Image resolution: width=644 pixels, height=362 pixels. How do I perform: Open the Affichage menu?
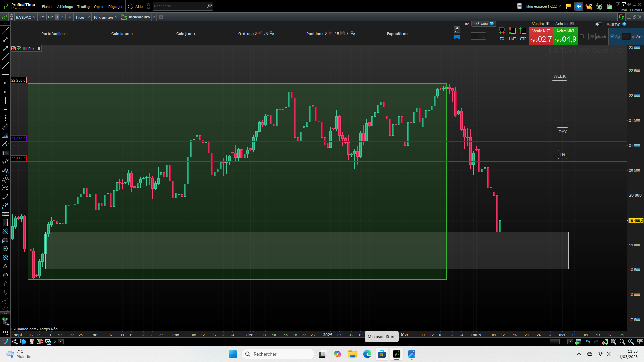coord(65,7)
